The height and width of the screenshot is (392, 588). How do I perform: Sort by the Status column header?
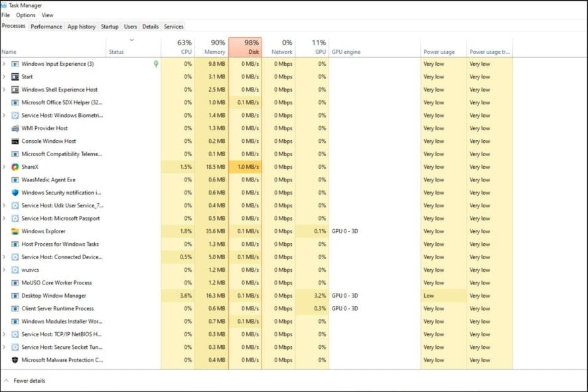click(133, 47)
